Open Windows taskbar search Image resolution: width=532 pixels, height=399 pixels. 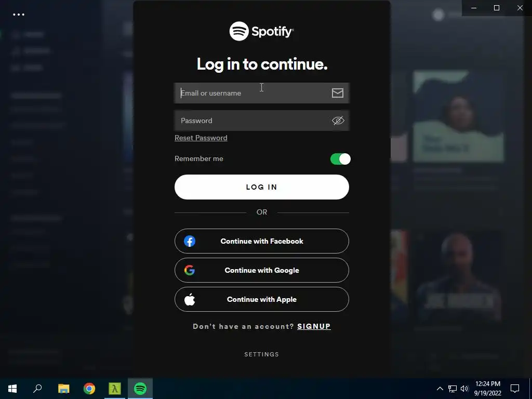point(37,389)
